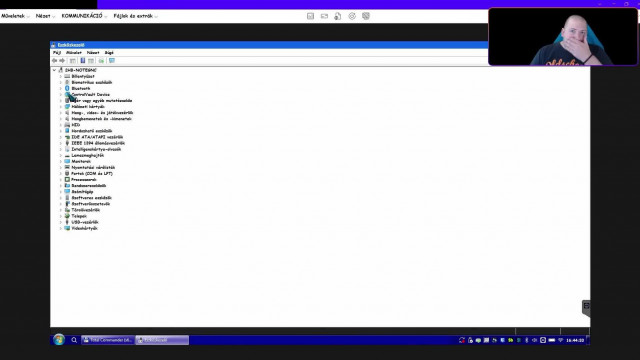Expand the Biometrikus eszközök node
Image resolution: width=640 pixels, height=360 pixels.
(61, 82)
